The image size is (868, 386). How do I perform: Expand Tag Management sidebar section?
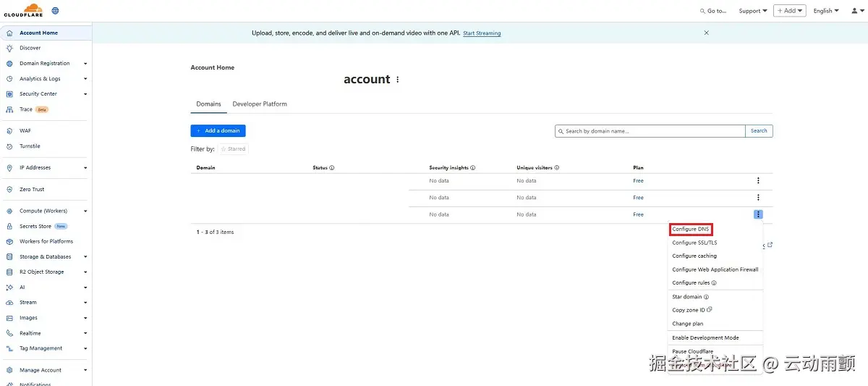(x=85, y=348)
